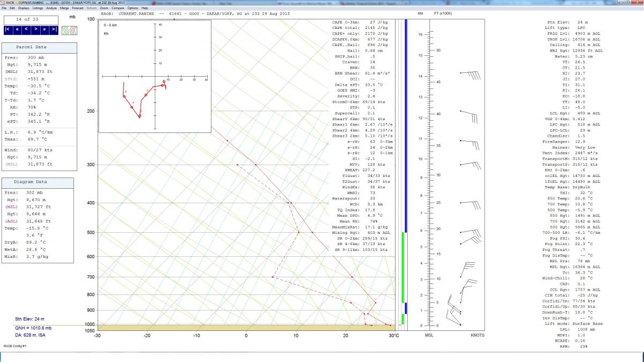
Task: Open the File menu
Action: tap(4, 8)
